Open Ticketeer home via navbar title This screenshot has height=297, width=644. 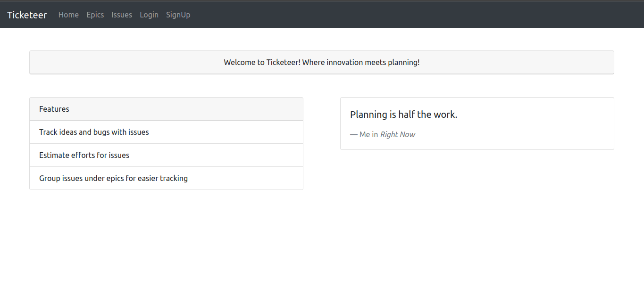27,15
